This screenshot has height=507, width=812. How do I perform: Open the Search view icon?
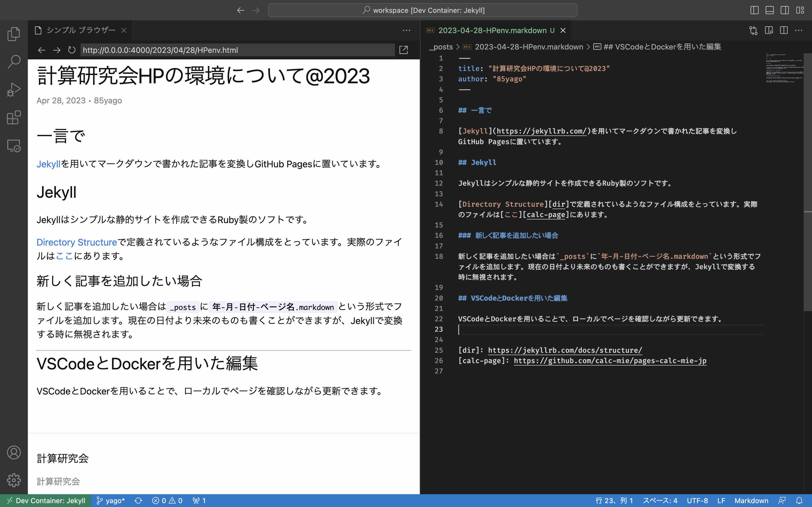pyautogui.click(x=14, y=62)
